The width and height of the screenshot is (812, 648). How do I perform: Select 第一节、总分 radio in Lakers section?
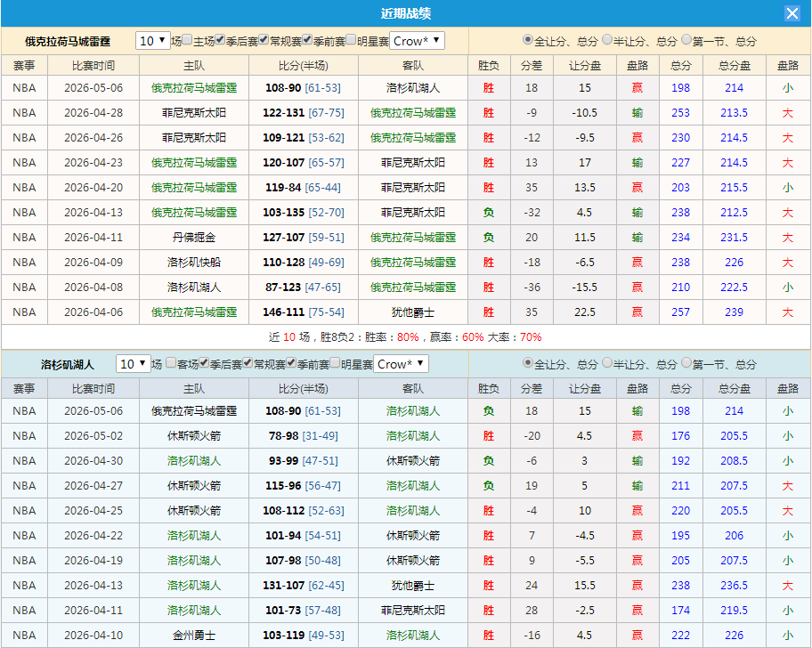tap(686, 363)
